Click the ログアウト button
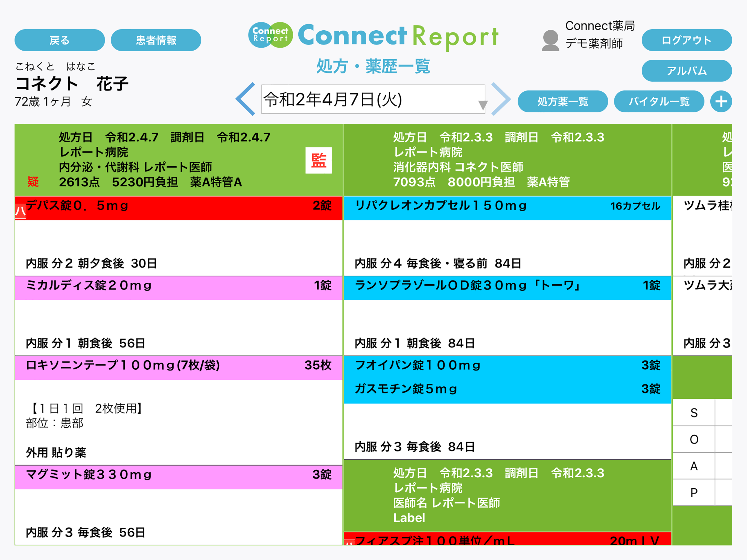The height and width of the screenshot is (560, 747). 686,40
